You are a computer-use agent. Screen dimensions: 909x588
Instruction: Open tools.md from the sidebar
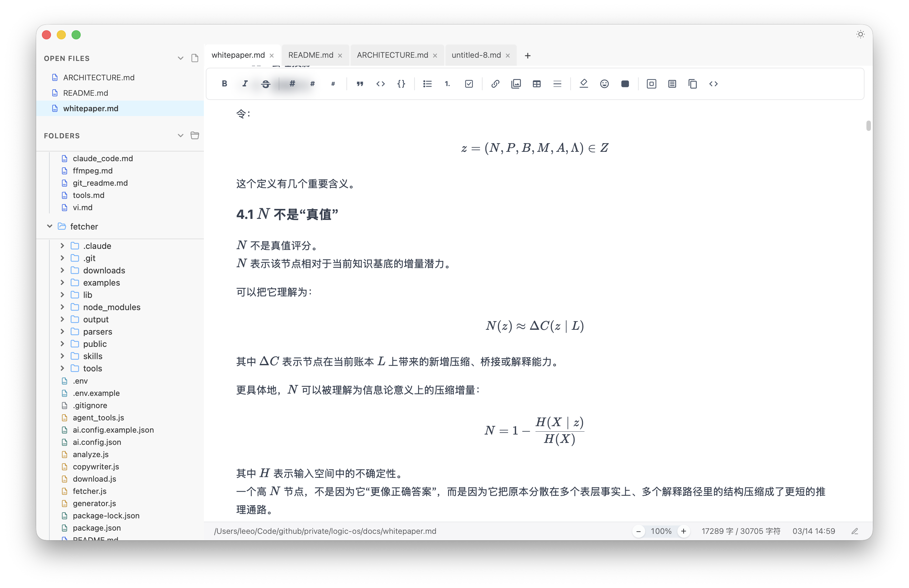click(88, 195)
